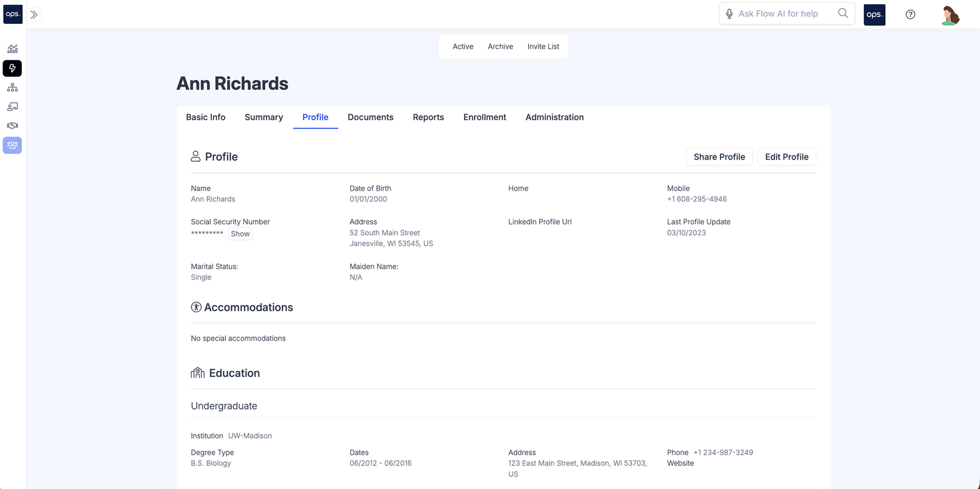Viewport: 980px width, 489px height.
Task: Open the user avatar menu
Action: click(949, 15)
